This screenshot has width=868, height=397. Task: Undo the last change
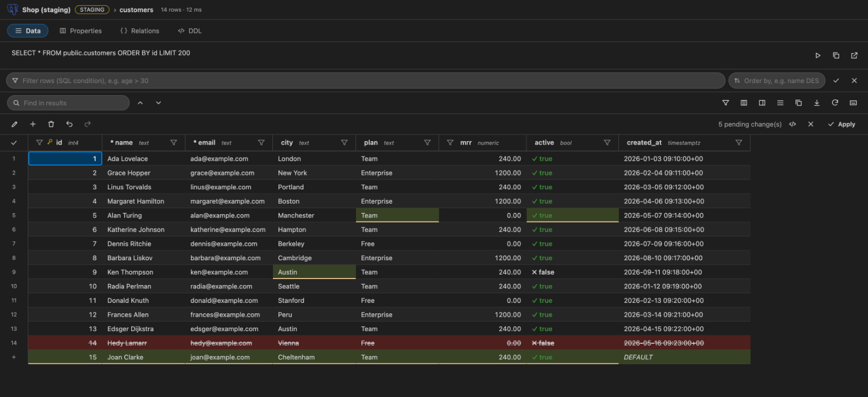pos(69,125)
